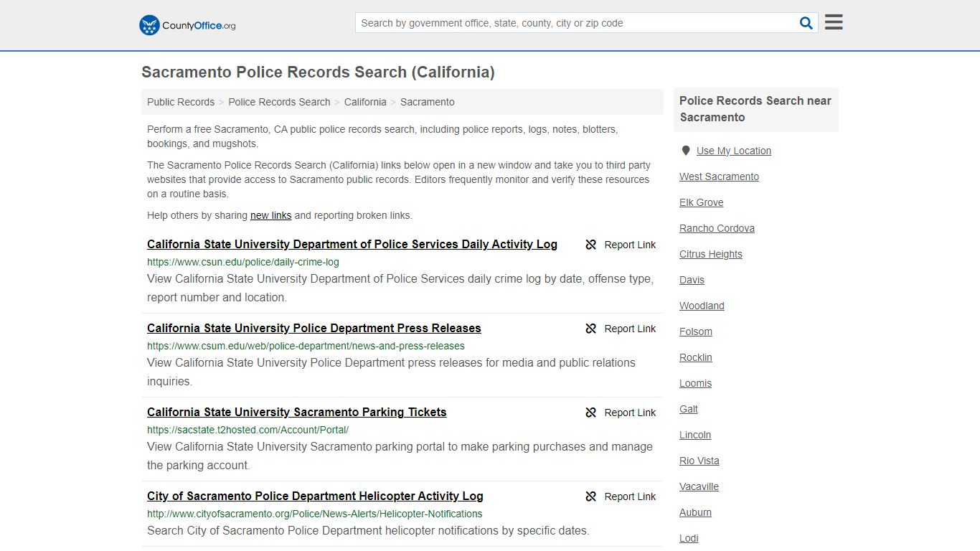Select Lodi

pos(689,538)
